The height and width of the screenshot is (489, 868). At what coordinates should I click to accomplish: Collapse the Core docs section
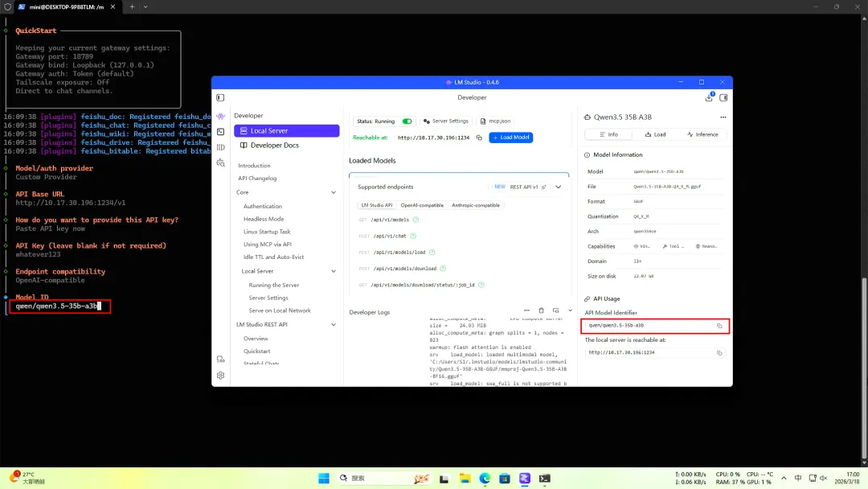pyautogui.click(x=334, y=193)
